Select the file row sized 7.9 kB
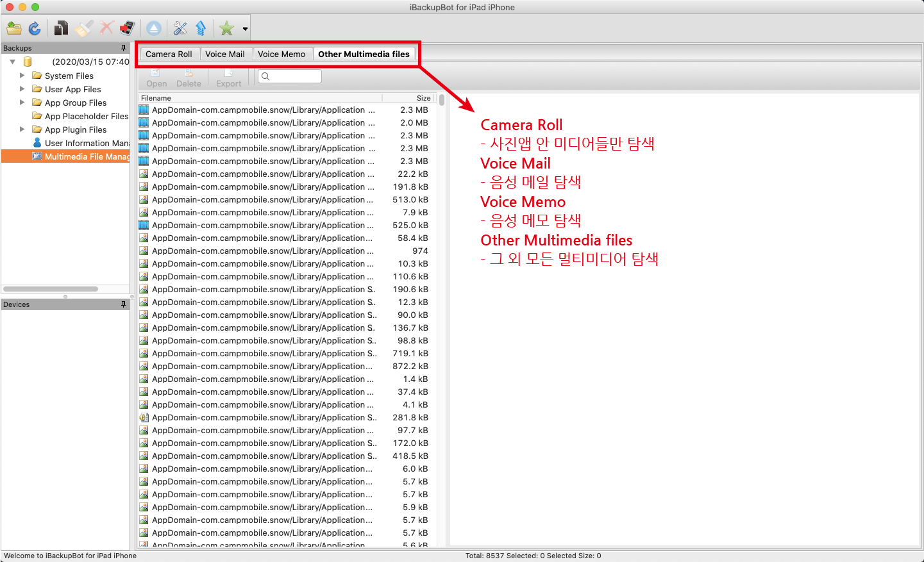The image size is (924, 562). point(287,212)
